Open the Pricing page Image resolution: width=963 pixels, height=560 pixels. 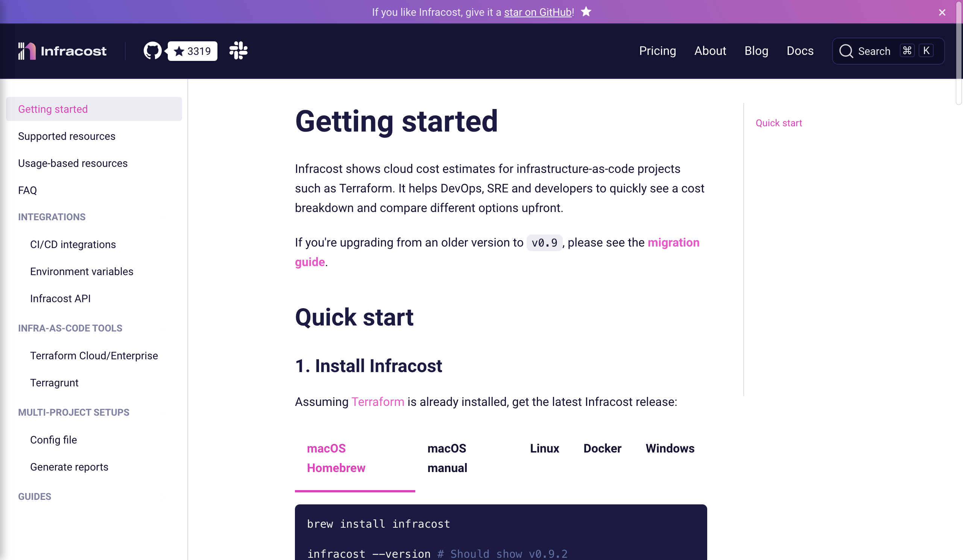657,51
